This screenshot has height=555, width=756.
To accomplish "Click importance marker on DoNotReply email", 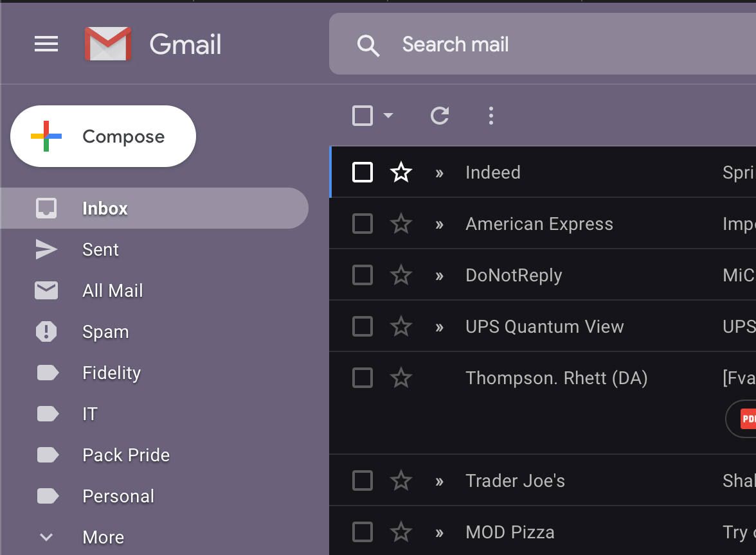I will (439, 276).
